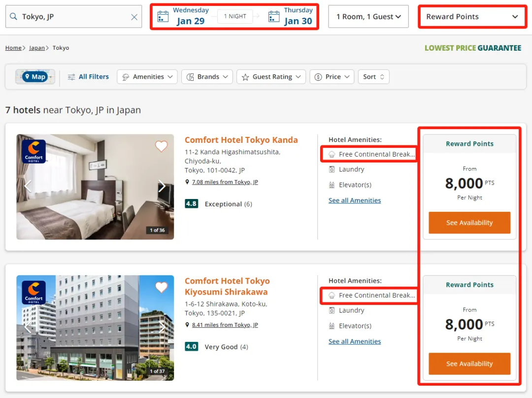Show next photo of Kiyosumi Shirakawa hotel
The width and height of the screenshot is (532, 398).
click(x=162, y=327)
